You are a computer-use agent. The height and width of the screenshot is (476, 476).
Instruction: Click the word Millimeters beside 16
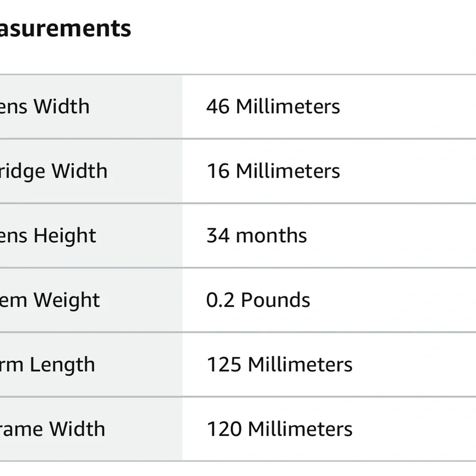tap(288, 171)
